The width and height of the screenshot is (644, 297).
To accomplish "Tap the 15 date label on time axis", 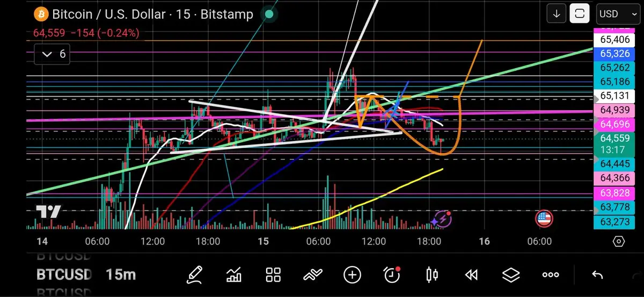I will click(263, 241).
